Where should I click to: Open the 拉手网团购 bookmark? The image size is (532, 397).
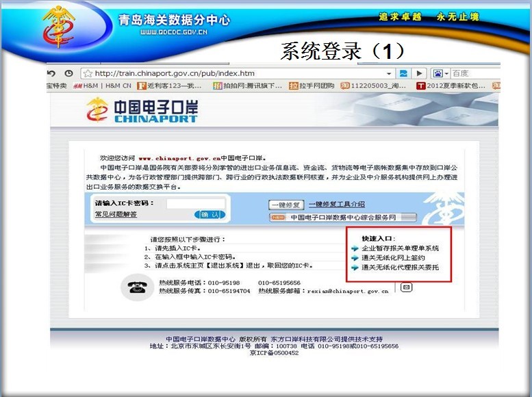tap(312, 86)
